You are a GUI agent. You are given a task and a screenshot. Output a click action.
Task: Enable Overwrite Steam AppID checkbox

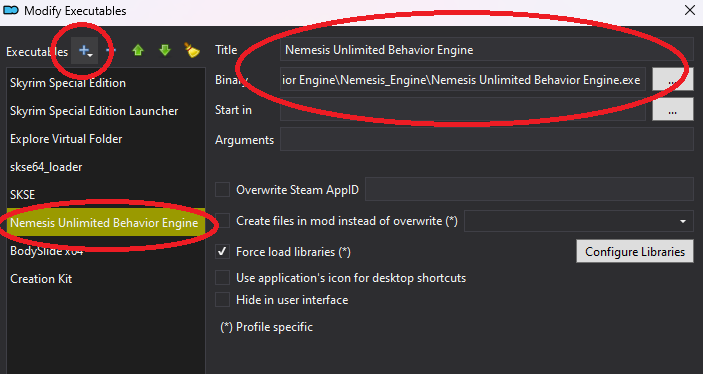click(x=222, y=189)
